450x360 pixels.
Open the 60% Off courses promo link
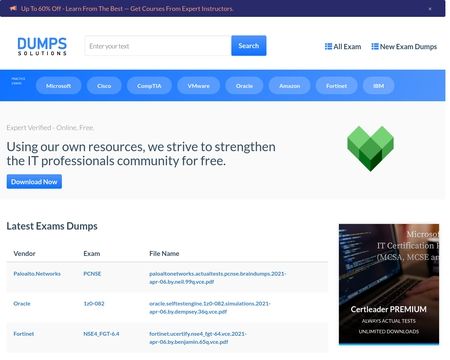127,9
